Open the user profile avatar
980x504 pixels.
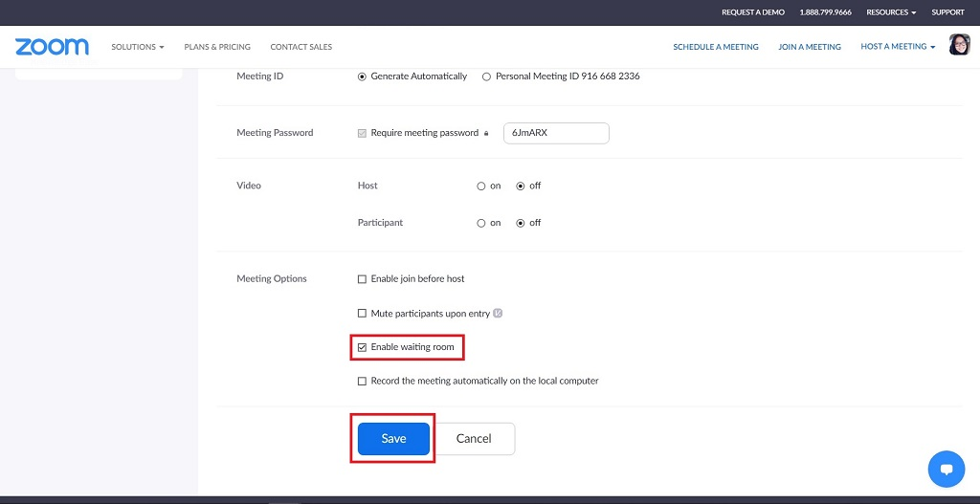[959, 45]
